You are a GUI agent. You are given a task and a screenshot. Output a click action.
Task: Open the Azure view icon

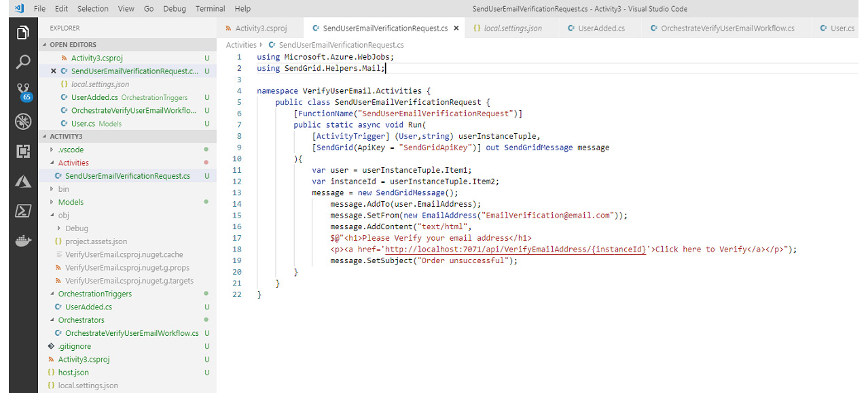[x=23, y=182]
